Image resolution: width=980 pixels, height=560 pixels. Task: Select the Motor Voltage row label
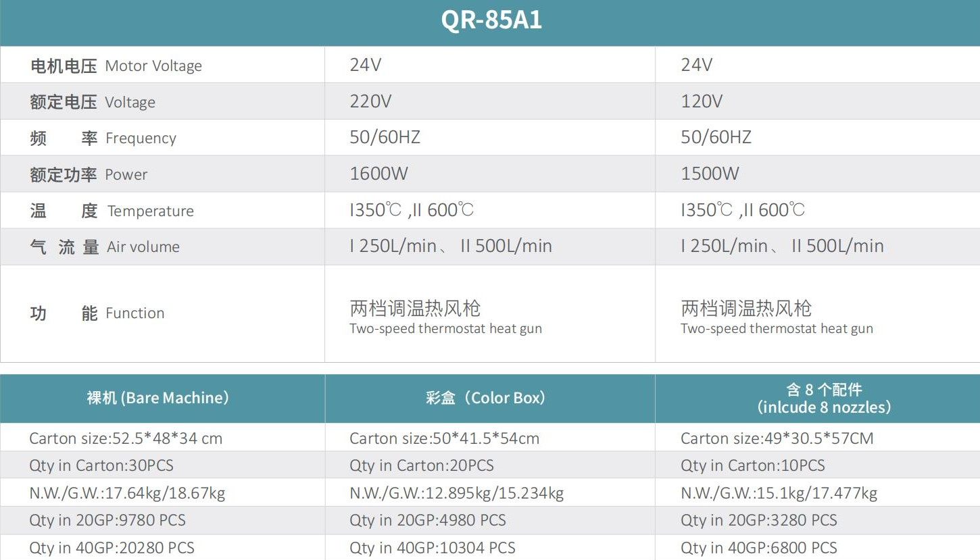tap(116, 66)
